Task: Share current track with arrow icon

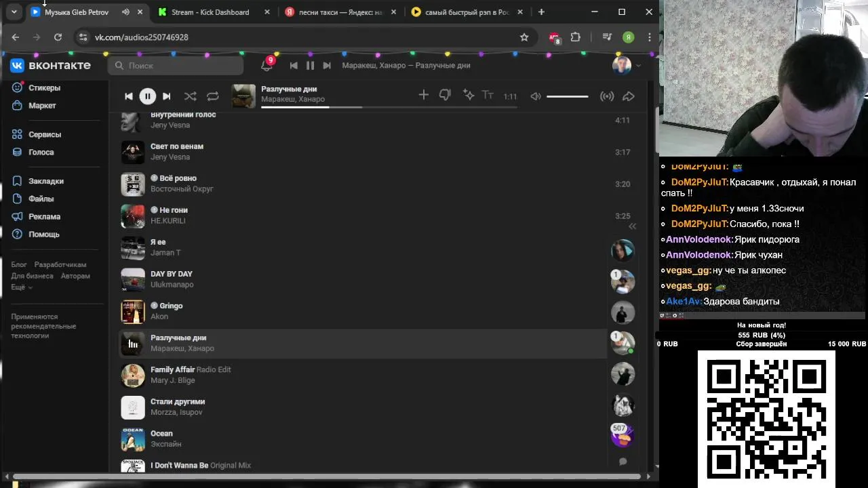Action: [629, 96]
